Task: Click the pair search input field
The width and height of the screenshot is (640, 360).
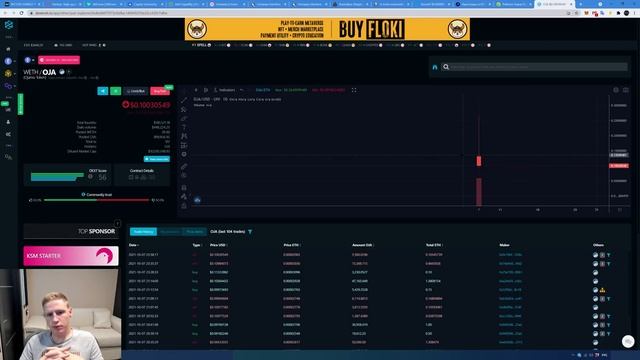Action: coord(534,67)
